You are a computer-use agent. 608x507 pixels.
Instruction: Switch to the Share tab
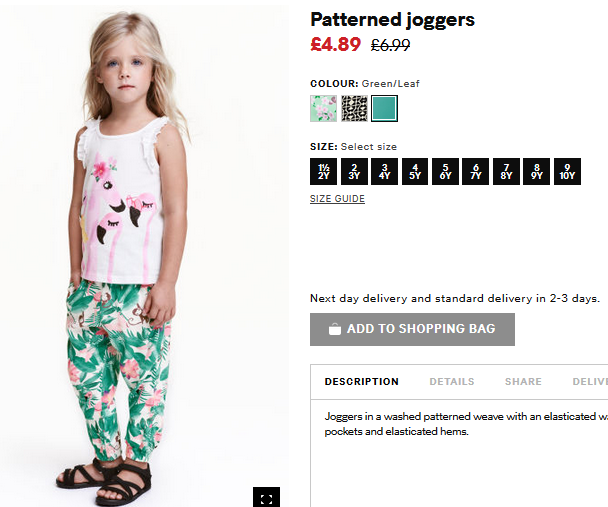point(523,382)
